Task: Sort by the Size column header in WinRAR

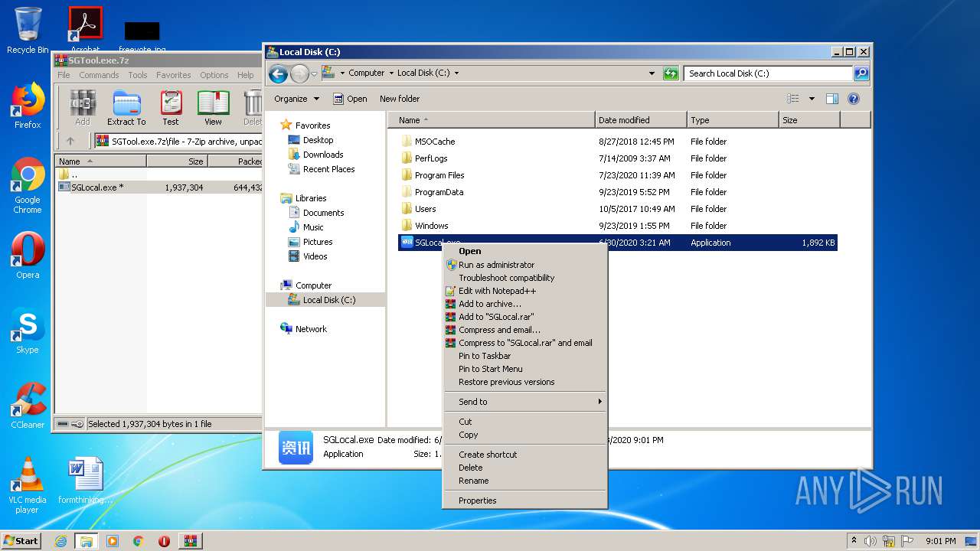Action: click(177, 161)
